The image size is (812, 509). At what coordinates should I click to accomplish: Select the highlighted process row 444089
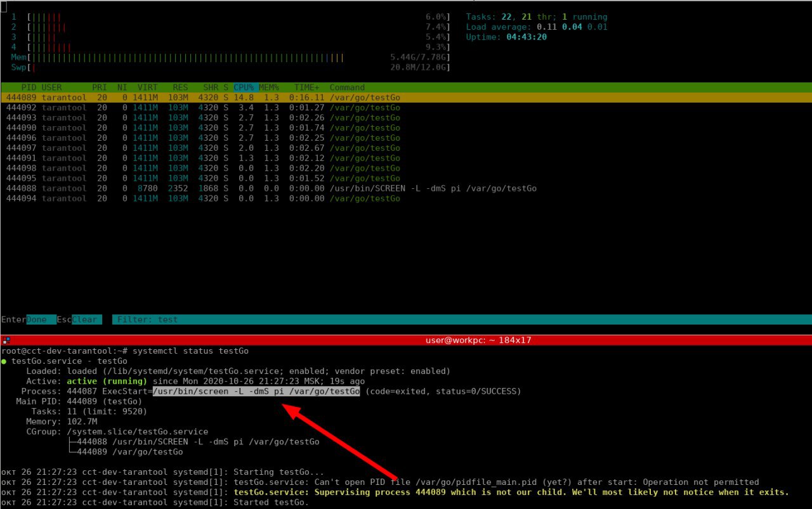click(406, 98)
